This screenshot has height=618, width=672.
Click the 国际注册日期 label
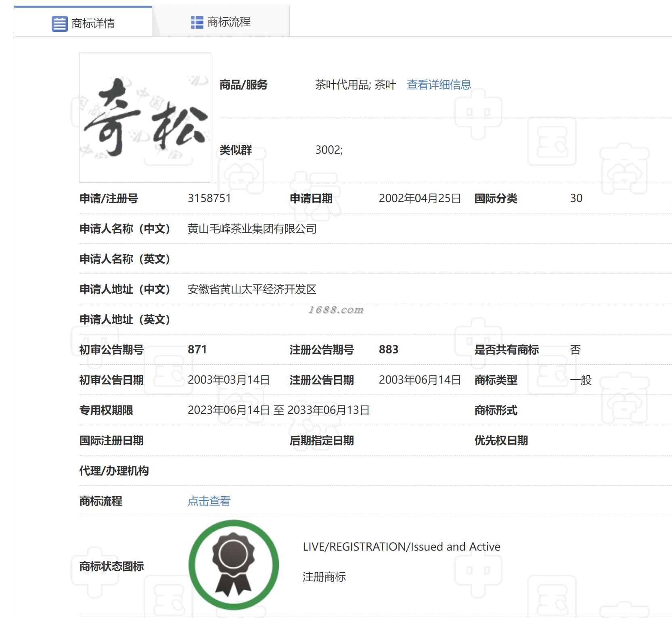[x=111, y=441]
